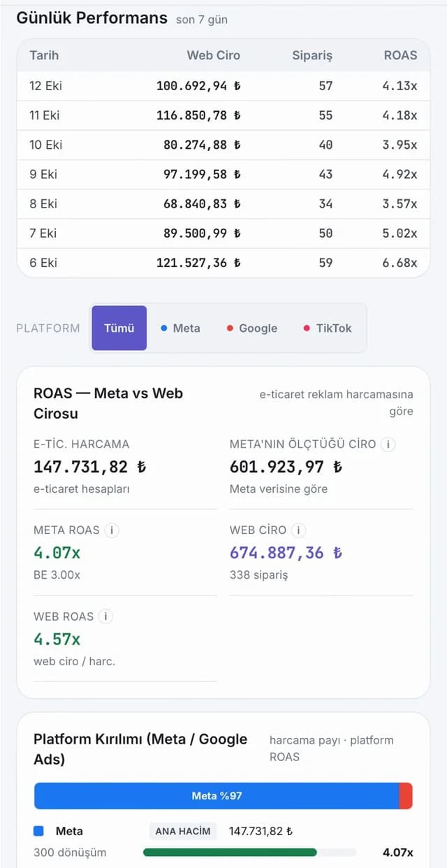The width and height of the screenshot is (447, 868).
Task: Select the 9 Eki row date
Action: point(43,174)
